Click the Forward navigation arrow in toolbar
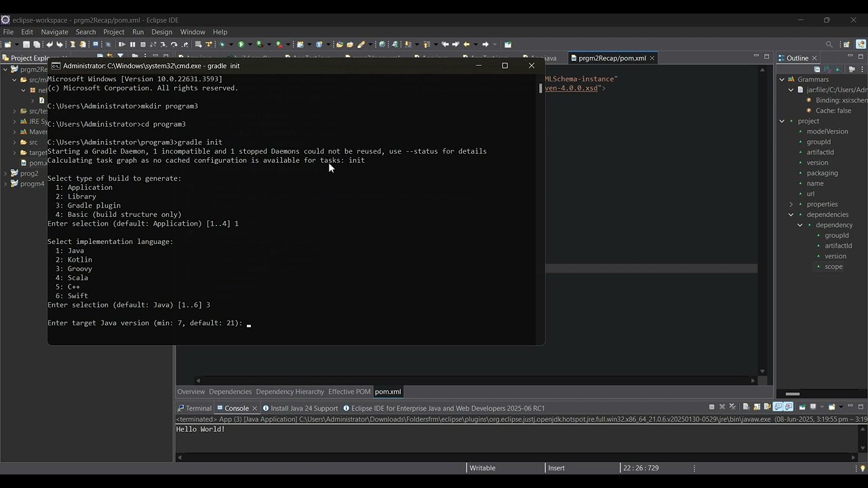The width and height of the screenshot is (868, 488). pos(486,44)
